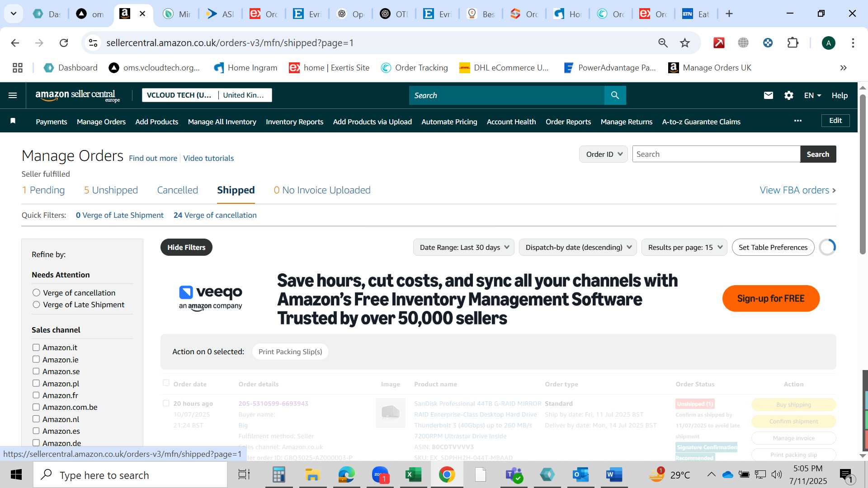Click the Print Packing Slip(s) button
This screenshot has width=868, height=488.
coord(290,352)
